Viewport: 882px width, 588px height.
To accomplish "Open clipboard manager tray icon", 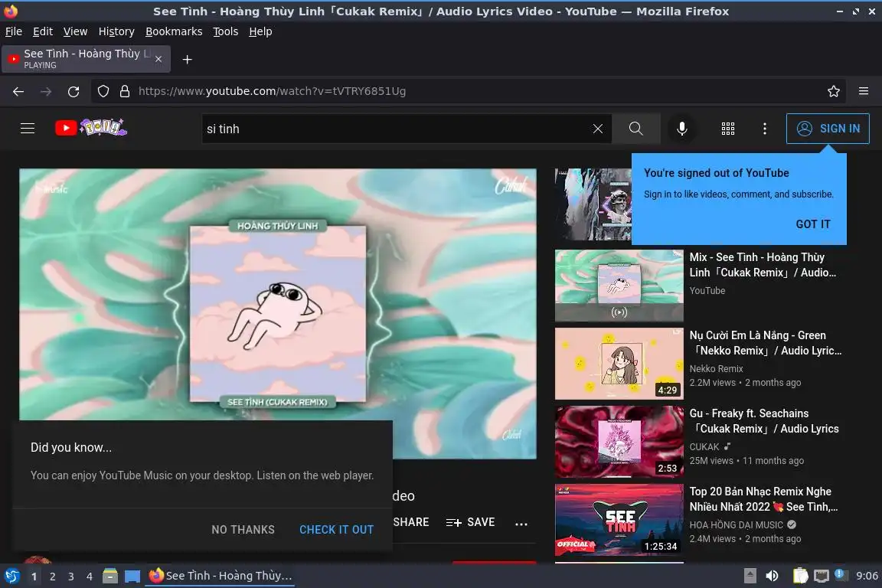I will click(800, 577).
